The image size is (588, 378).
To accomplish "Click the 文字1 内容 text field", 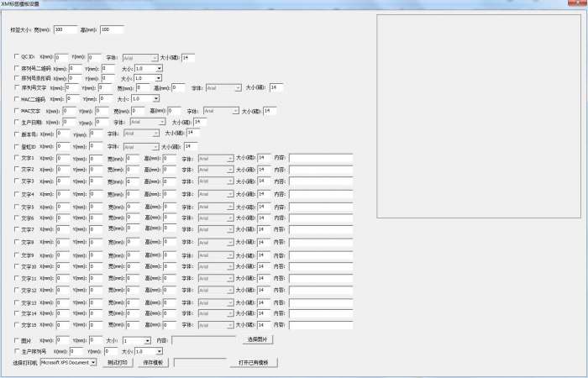I will coord(320,158).
